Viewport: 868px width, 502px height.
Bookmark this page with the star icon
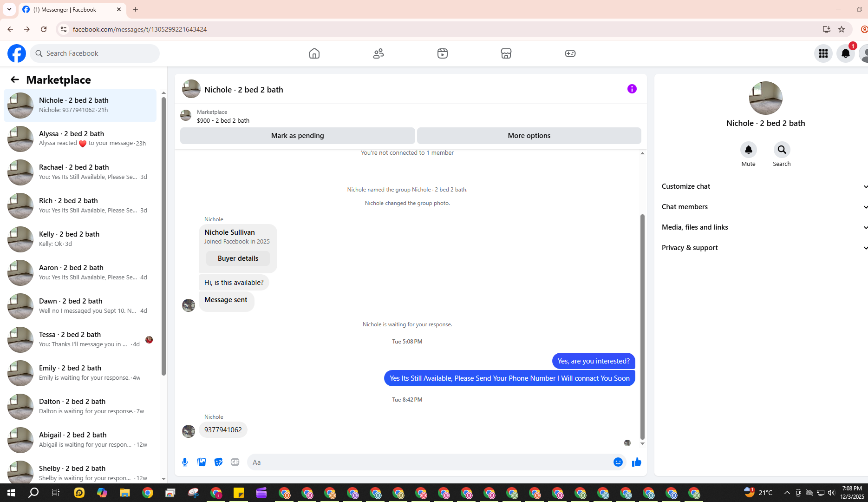[842, 29]
